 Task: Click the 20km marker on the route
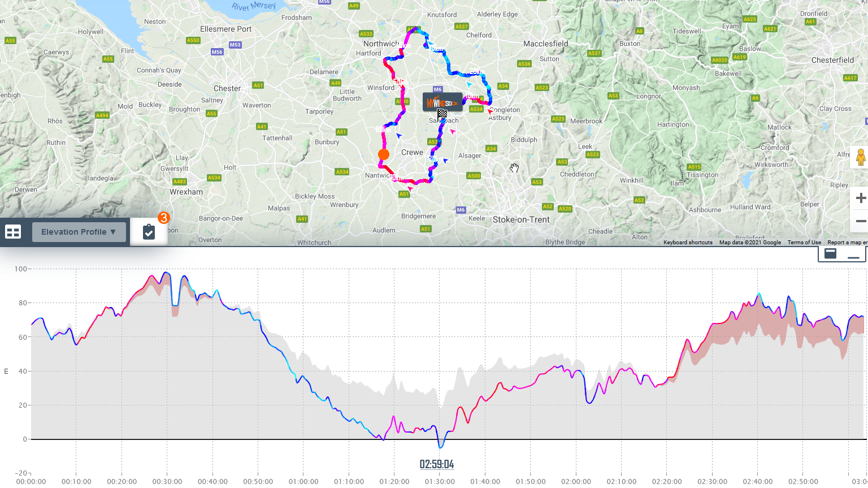pos(476,72)
